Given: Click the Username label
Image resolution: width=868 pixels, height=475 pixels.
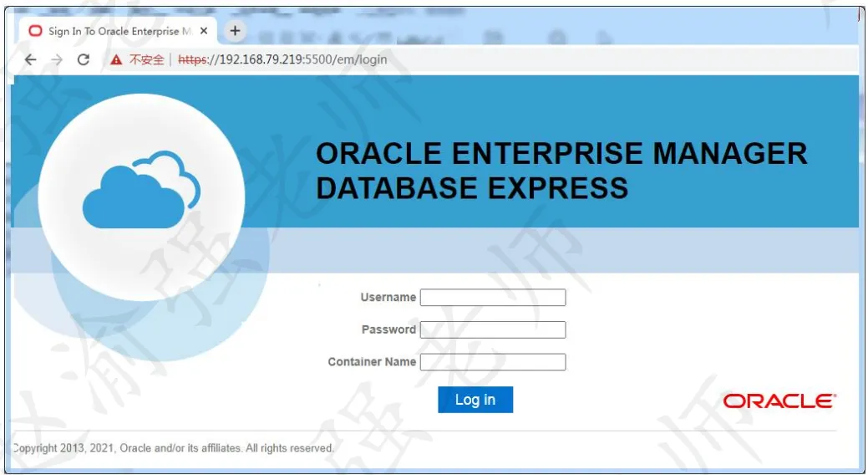Looking at the screenshot, I should tap(388, 297).
